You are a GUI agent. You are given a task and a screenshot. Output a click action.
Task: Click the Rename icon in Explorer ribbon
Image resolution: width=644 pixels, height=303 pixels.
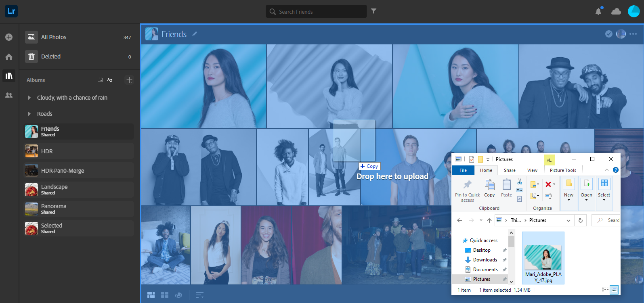[548, 196]
